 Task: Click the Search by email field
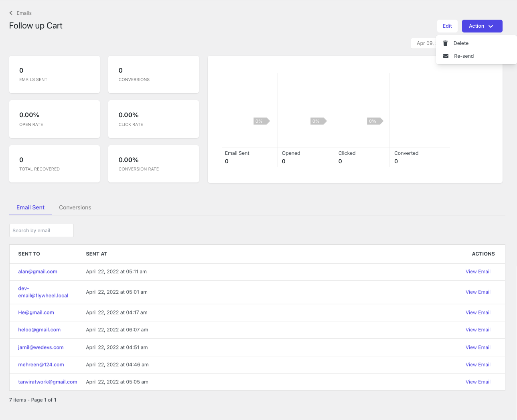(x=41, y=230)
